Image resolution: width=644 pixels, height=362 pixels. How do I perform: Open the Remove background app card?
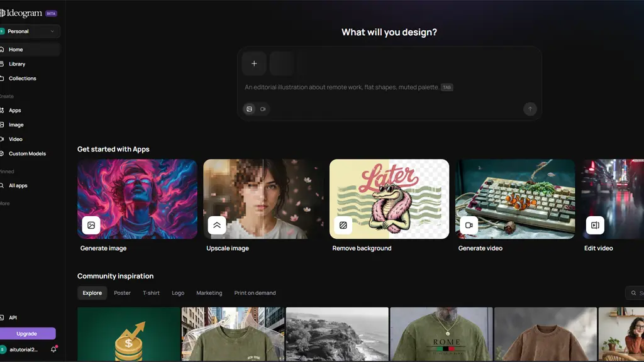[389, 199]
